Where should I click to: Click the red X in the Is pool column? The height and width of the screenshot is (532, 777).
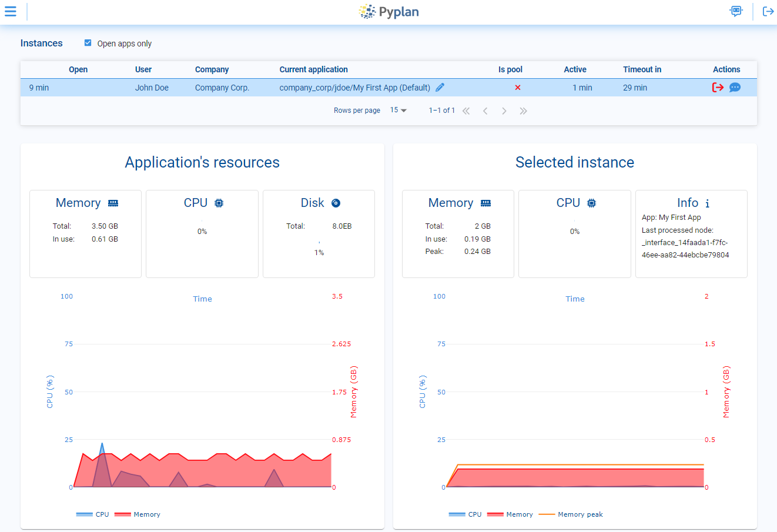(517, 87)
